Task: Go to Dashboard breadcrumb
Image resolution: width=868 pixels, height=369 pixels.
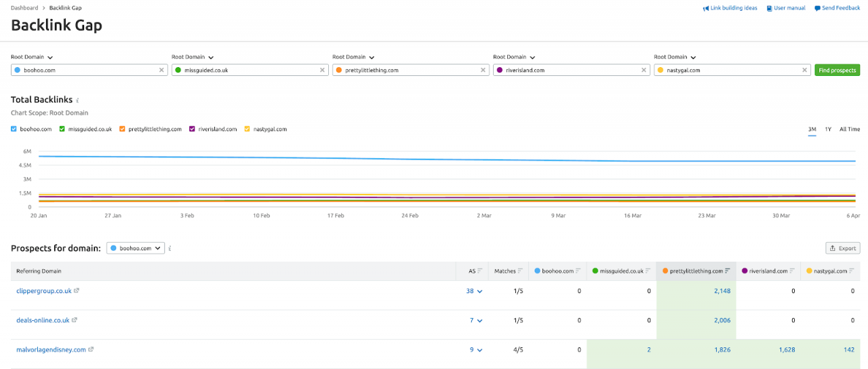Action: click(24, 8)
